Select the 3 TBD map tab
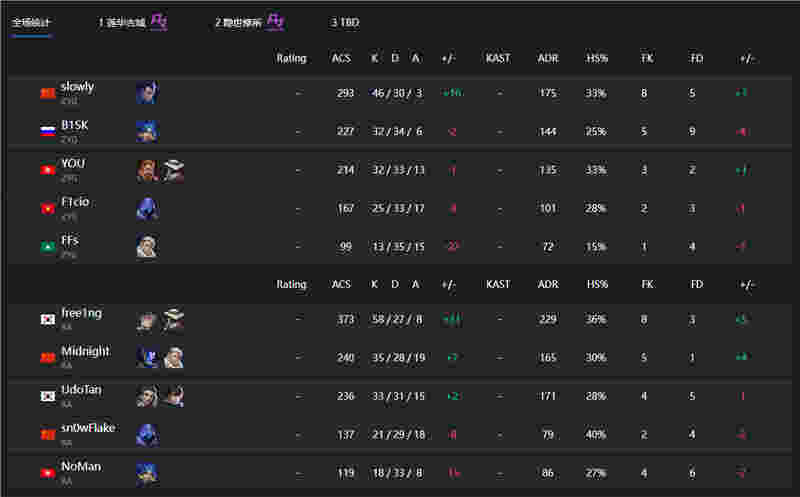This screenshot has height=497, width=800. coord(345,22)
